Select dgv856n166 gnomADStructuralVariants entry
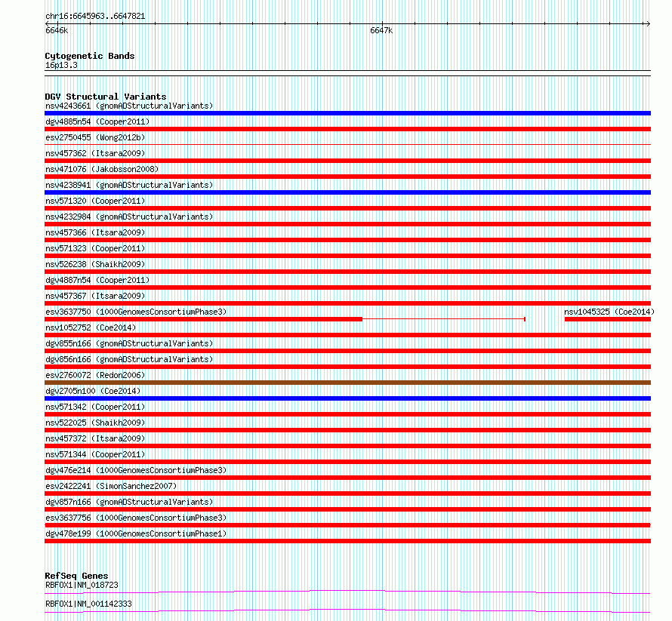Viewport: 672px width, 621px height. (x=129, y=359)
